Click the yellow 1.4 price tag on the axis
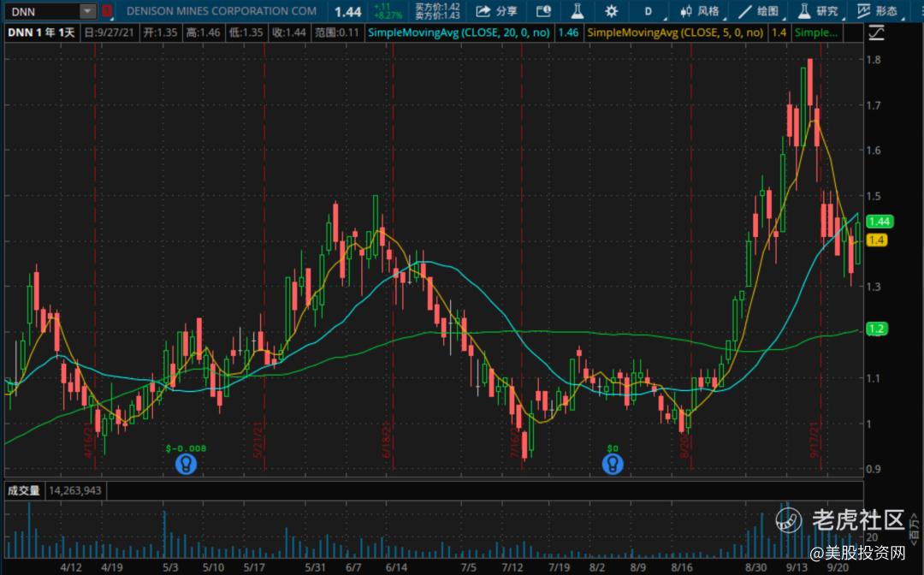This screenshot has width=924, height=575. pyautogui.click(x=876, y=240)
